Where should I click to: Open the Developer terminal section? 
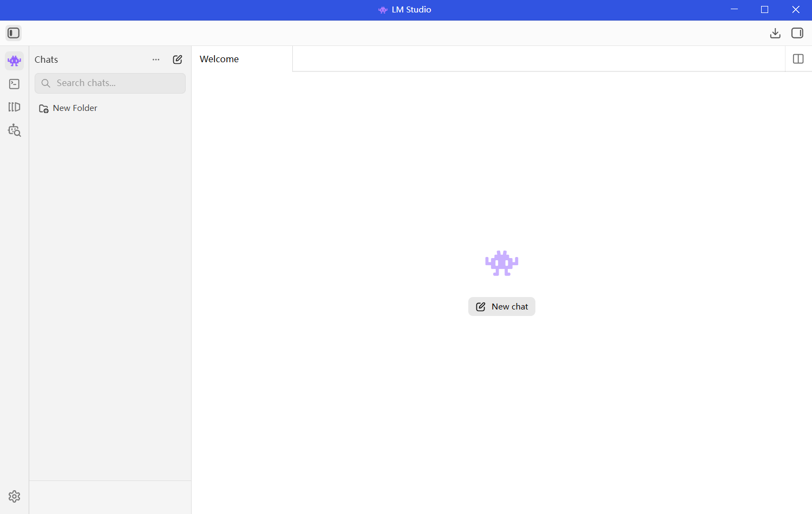[15, 84]
